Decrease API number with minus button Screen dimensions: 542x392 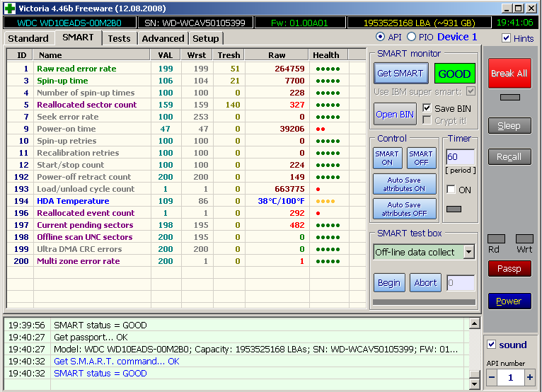pos(492,378)
